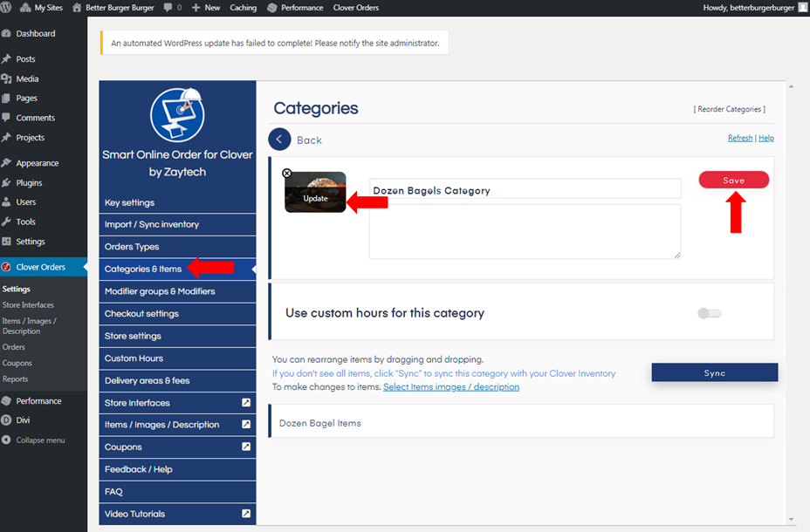
Task: Open Coupons submenu in WP sidebar
Action: [x=17, y=364]
